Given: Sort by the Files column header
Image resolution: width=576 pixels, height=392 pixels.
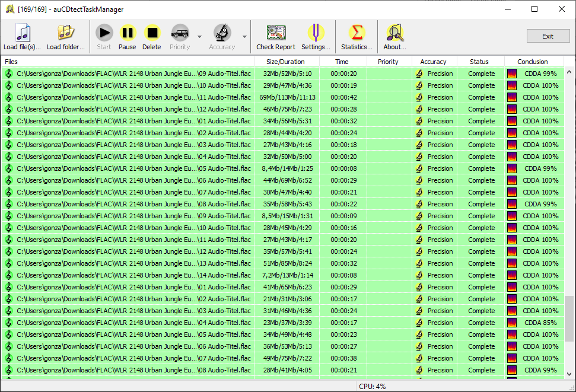Looking at the screenshot, I should click(x=128, y=62).
